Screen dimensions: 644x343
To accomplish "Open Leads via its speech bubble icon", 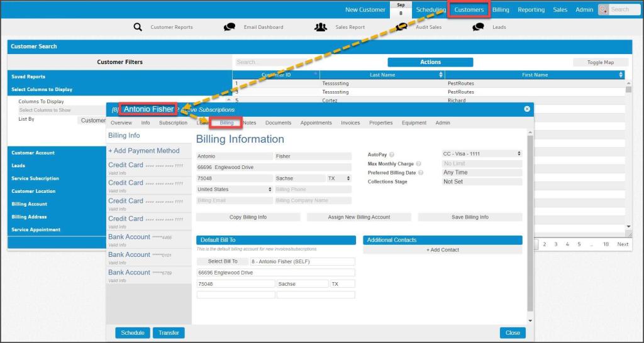I will (479, 27).
